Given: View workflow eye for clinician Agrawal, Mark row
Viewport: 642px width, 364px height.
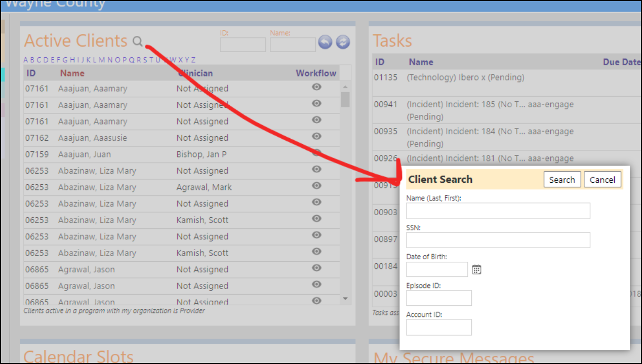Looking at the screenshot, I should click(316, 186).
